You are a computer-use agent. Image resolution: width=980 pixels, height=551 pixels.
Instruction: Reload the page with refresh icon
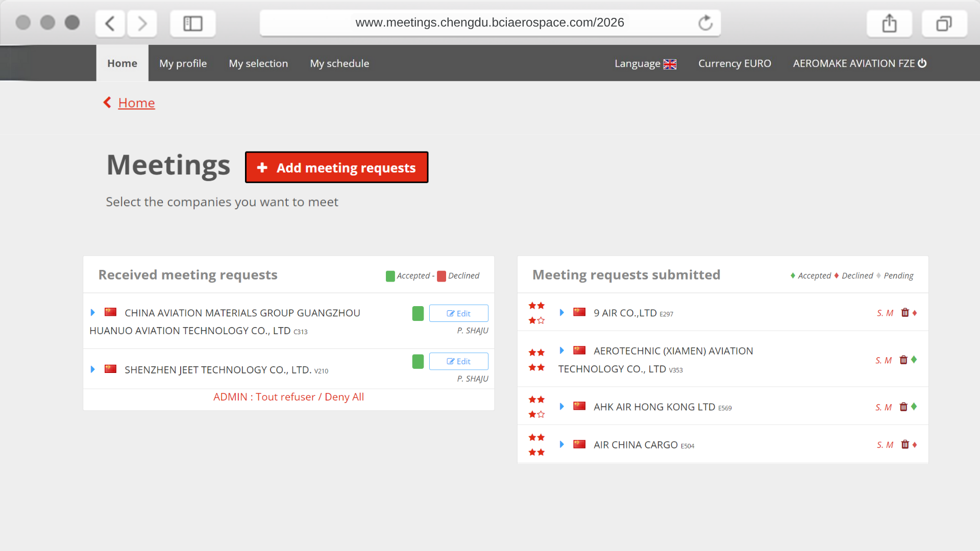tap(705, 23)
